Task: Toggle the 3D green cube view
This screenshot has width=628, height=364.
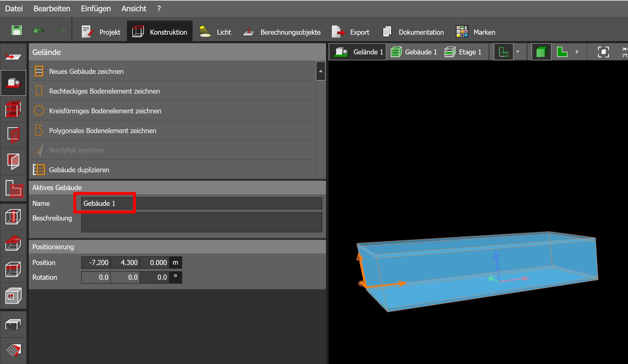Action: [541, 52]
